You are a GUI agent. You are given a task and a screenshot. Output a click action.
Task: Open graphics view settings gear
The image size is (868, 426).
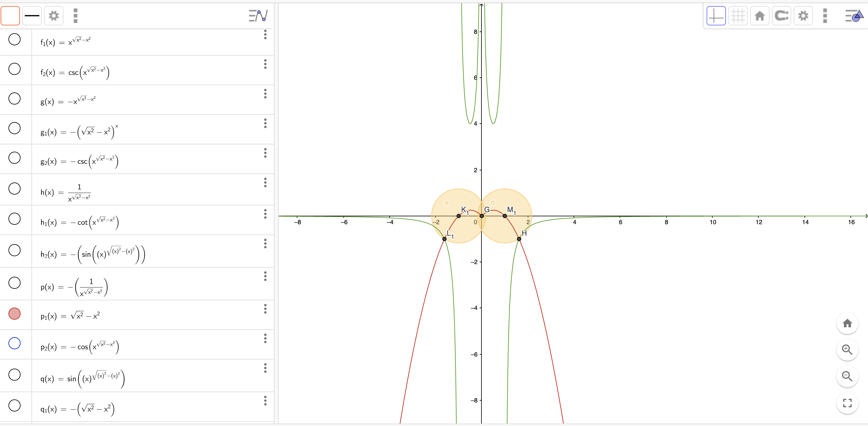point(803,15)
